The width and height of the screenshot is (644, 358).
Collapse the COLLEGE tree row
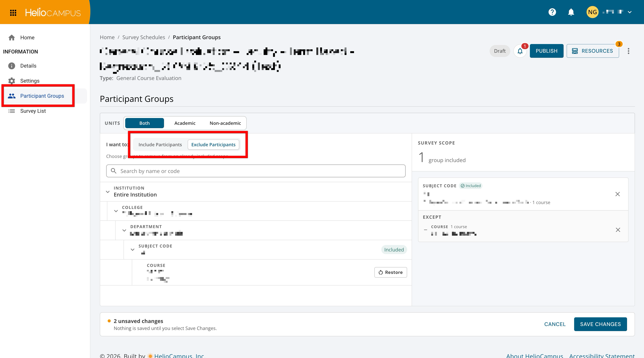[x=116, y=211]
